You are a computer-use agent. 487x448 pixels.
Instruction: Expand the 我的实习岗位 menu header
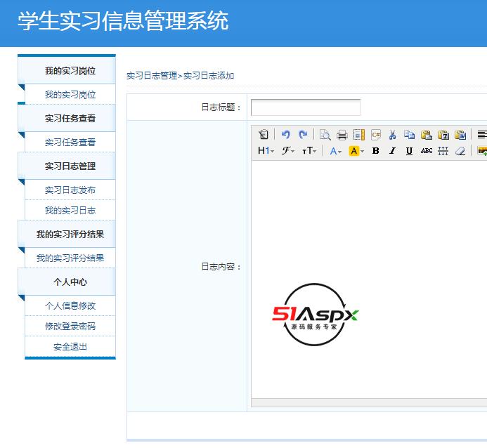click(x=67, y=70)
